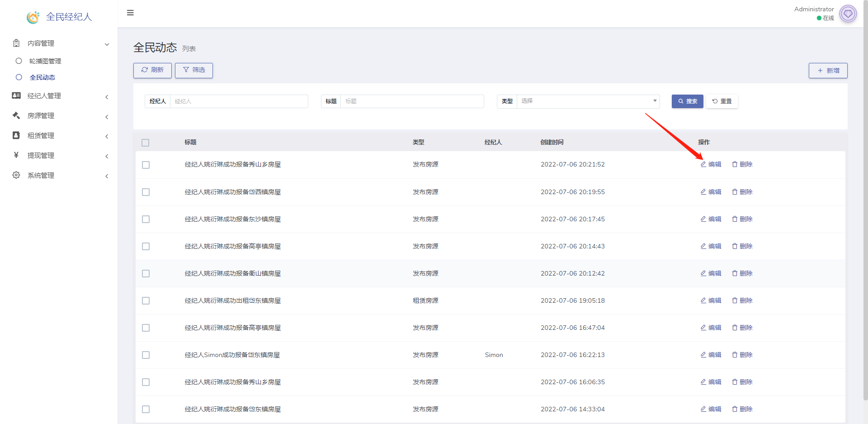Delete the Simon entry
Image resolution: width=868 pixels, height=424 pixels.
click(x=742, y=355)
